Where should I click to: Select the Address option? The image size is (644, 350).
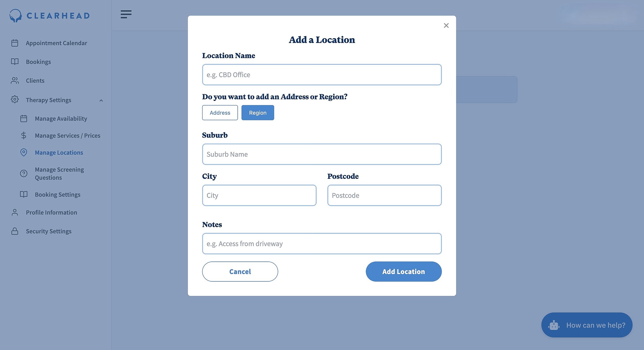tap(220, 113)
